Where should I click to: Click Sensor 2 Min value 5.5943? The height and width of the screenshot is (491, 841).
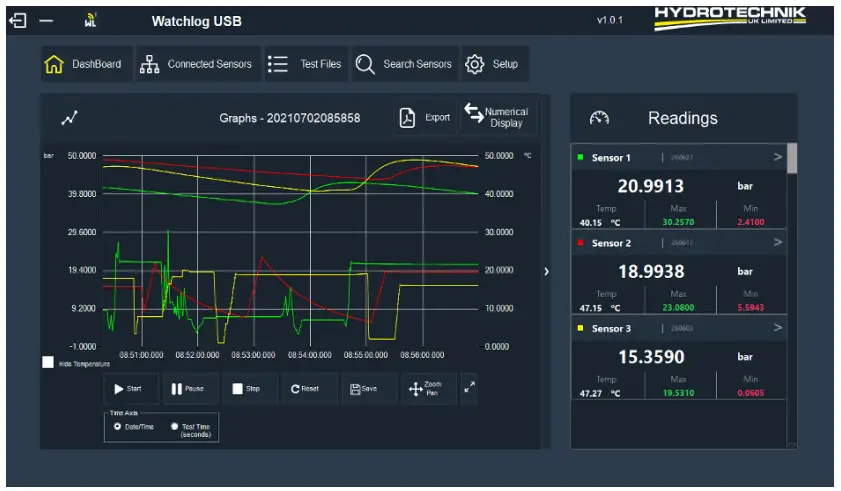click(750, 307)
